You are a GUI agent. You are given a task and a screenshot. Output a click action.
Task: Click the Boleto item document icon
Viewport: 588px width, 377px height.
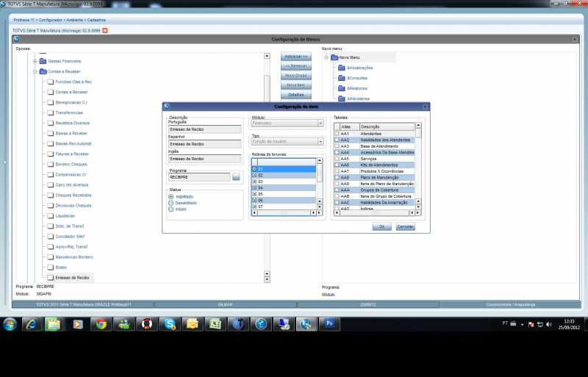pyautogui.click(x=51, y=268)
